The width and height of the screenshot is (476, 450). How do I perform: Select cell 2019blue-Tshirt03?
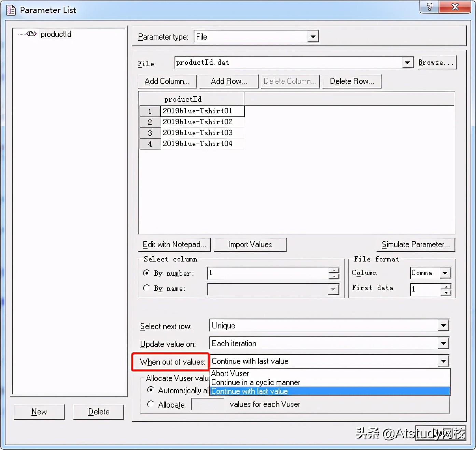pos(202,133)
